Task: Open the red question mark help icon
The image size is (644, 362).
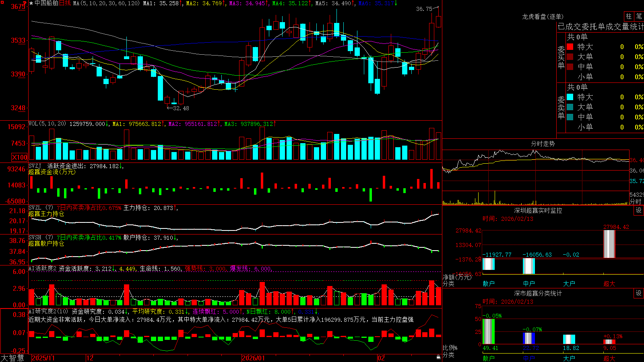Action: [x=25, y=3]
